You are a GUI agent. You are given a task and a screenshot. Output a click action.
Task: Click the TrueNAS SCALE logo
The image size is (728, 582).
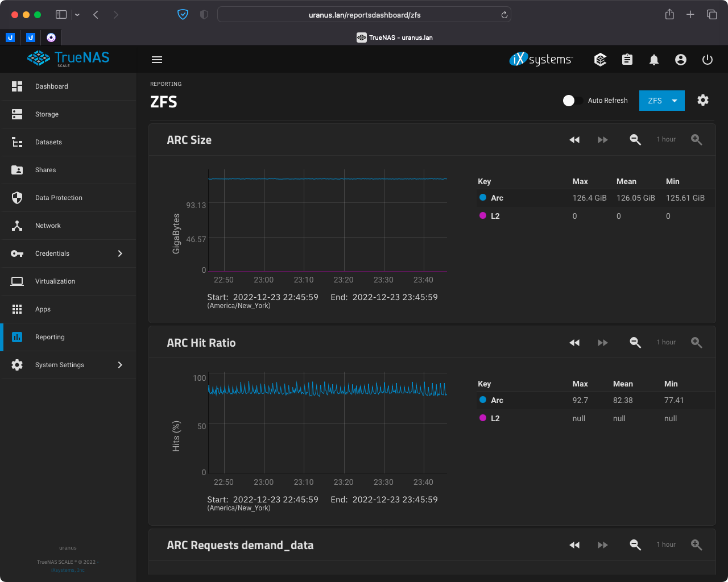(x=68, y=59)
